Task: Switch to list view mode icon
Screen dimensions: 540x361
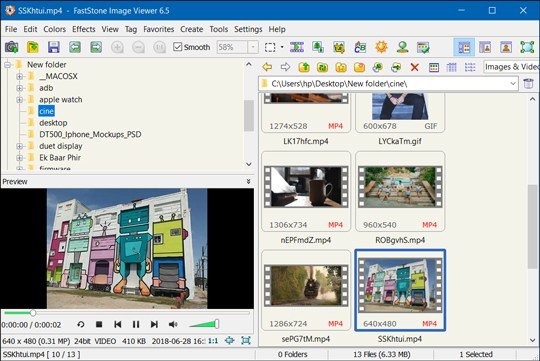Action: click(470, 67)
